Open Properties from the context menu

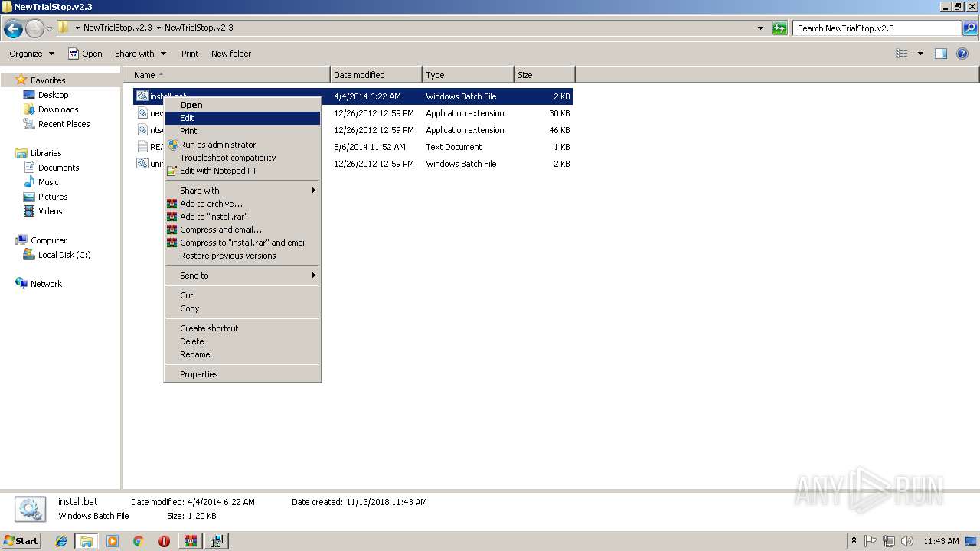pos(243,374)
